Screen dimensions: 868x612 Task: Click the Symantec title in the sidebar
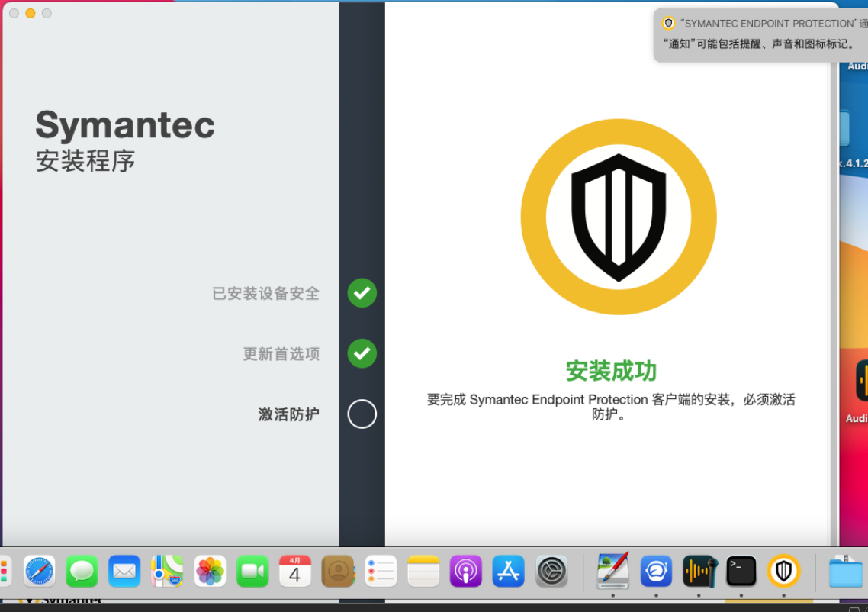click(x=125, y=124)
